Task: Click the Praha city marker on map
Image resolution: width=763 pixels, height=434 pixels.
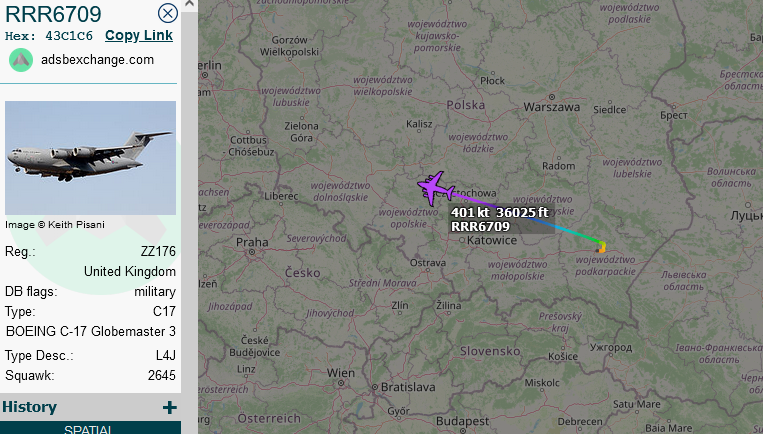Action: point(252,252)
